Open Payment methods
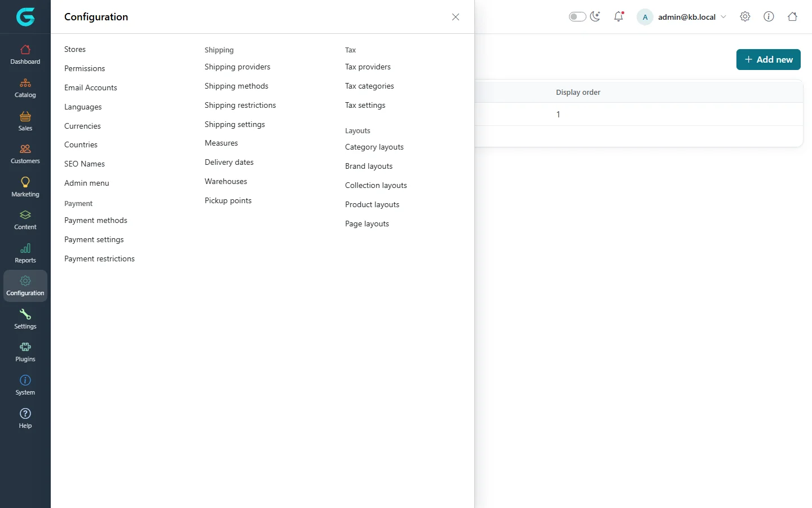 96,220
